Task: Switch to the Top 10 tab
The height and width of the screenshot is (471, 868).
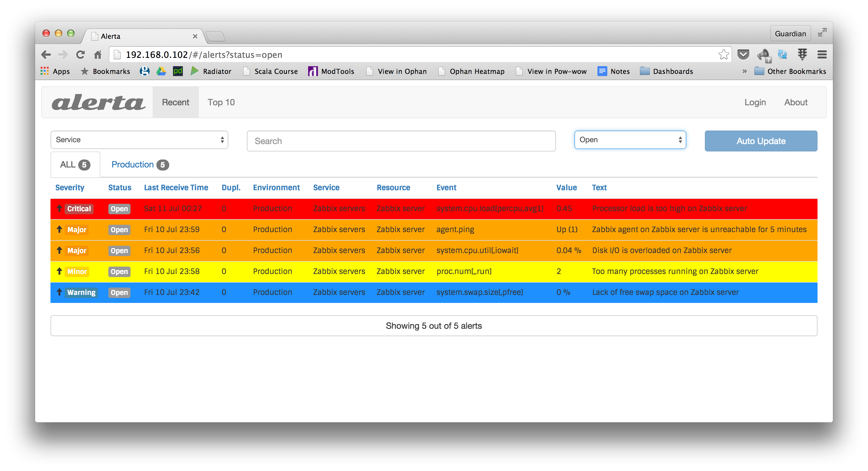Action: coord(220,103)
